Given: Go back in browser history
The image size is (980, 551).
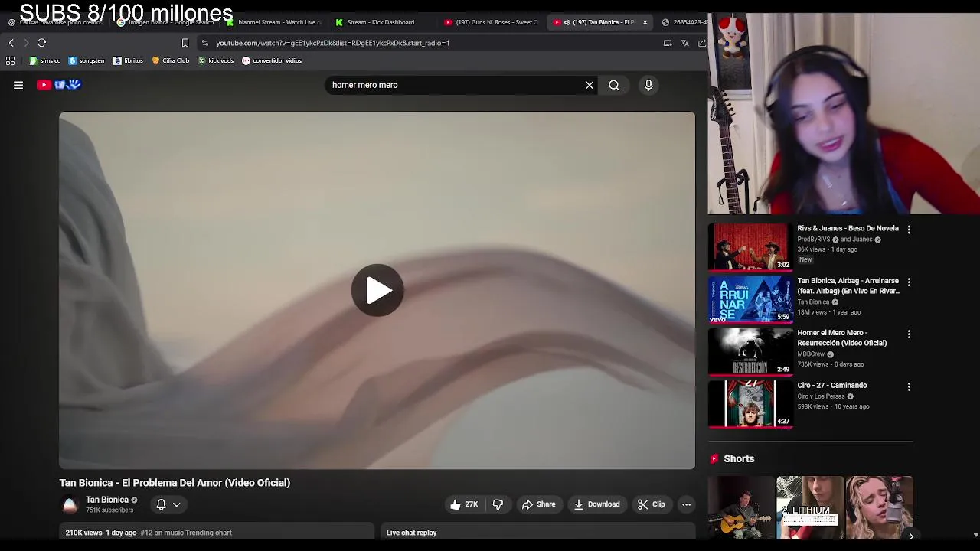Looking at the screenshot, I should 11,43.
